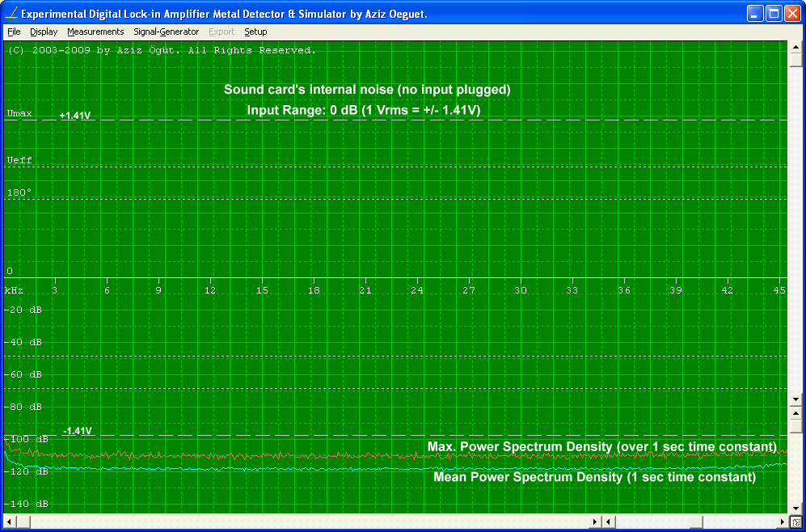The width and height of the screenshot is (806, 532).
Task: Click right arrow of the short horizontal scrollbar
Action: coord(783,521)
